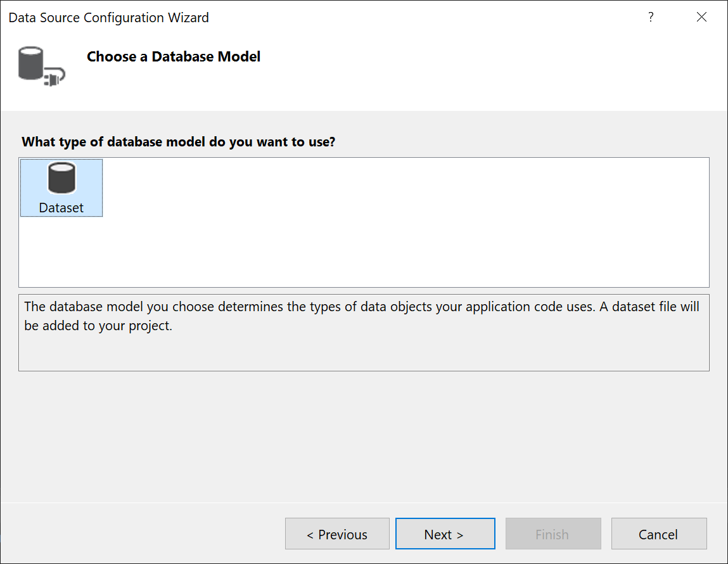
Task: Attempt clicking the disabled Finish button
Action: point(552,534)
